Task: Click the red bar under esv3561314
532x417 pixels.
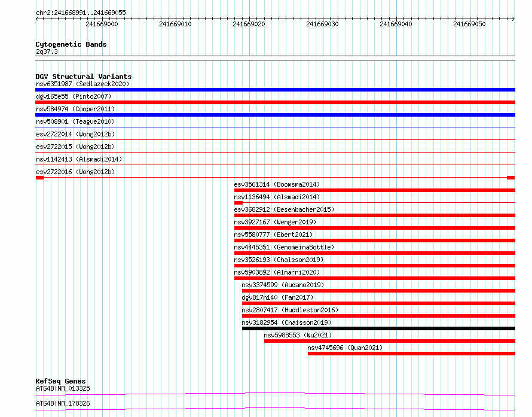Action: [x=375, y=190]
